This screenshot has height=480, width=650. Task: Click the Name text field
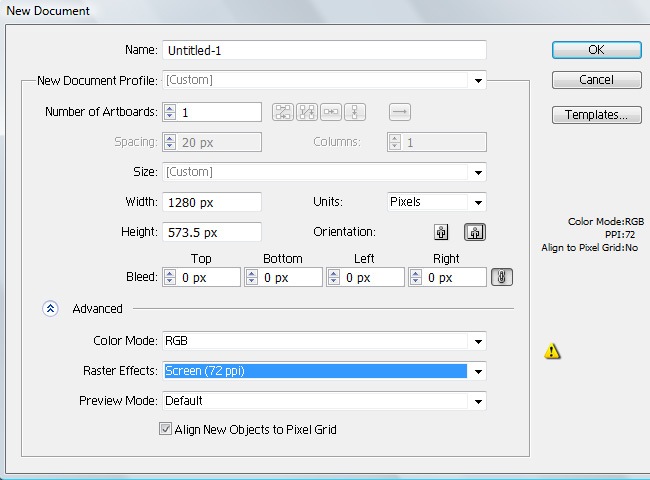(323, 50)
